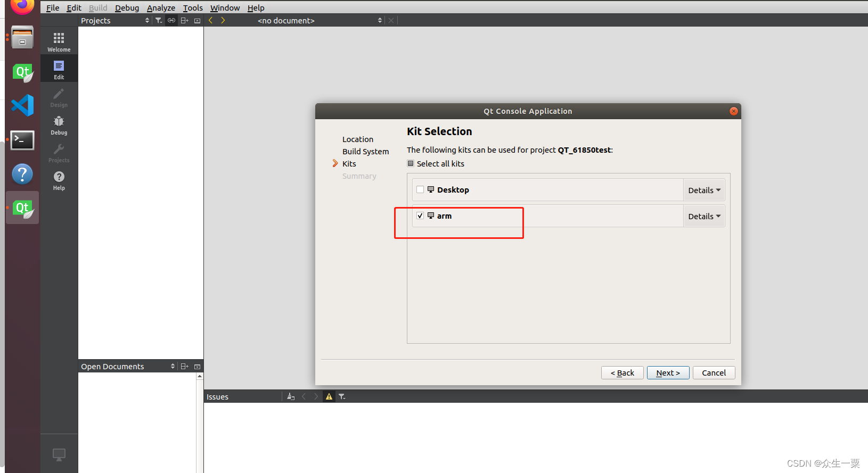Open Help mode in the mode sidebar
The image size is (868, 473).
click(59, 180)
